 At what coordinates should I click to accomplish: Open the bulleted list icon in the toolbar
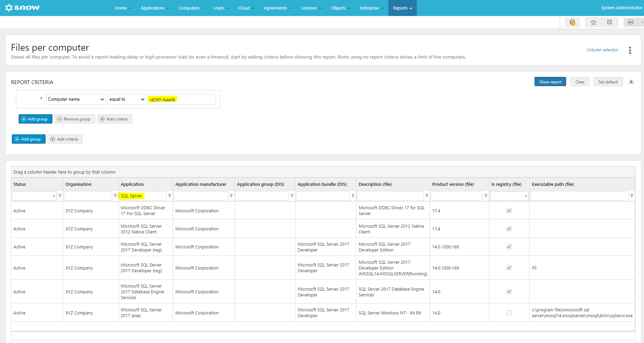[610, 22]
